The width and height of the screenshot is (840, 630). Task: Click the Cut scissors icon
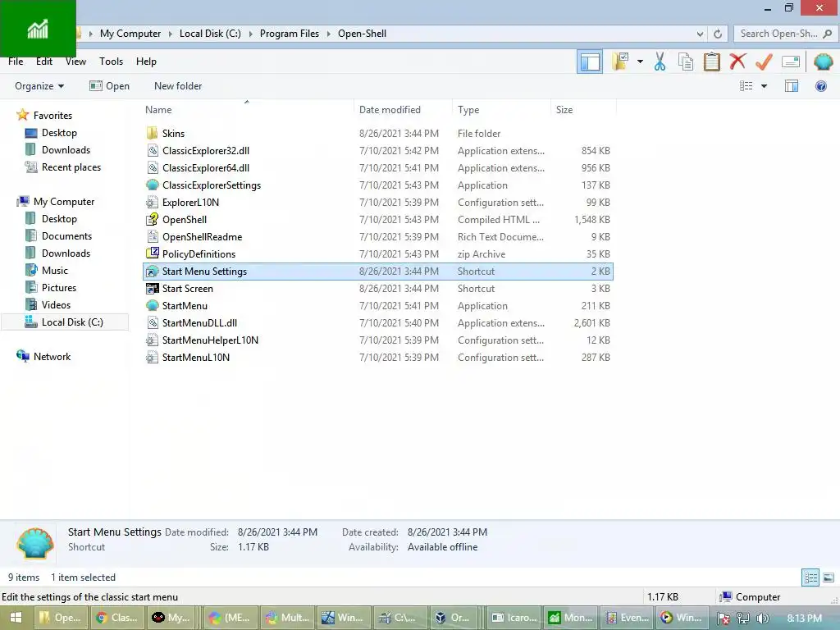point(660,62)
